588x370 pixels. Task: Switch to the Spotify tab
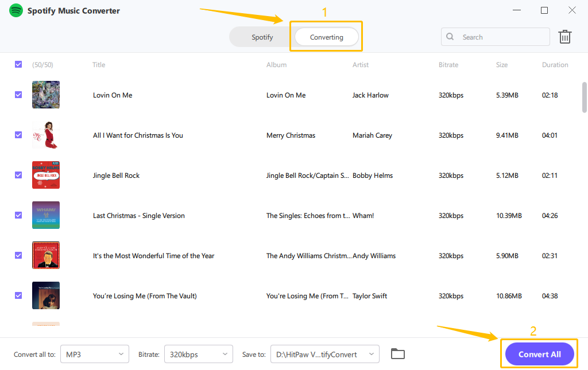pos(262,36)
